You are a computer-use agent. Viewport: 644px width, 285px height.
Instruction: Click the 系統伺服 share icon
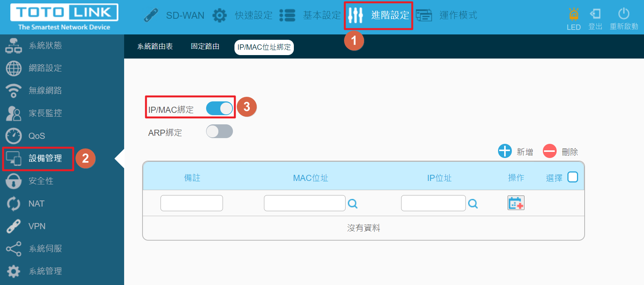point(13,249)
